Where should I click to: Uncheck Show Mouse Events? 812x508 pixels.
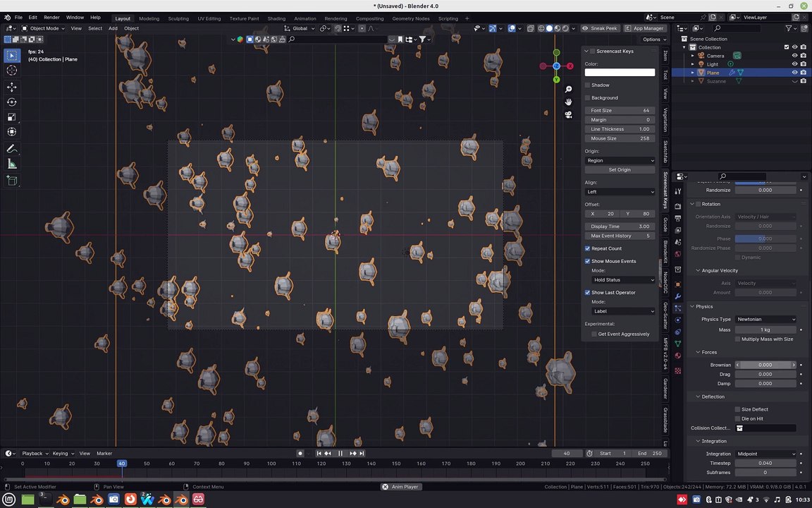pos(588,261)
